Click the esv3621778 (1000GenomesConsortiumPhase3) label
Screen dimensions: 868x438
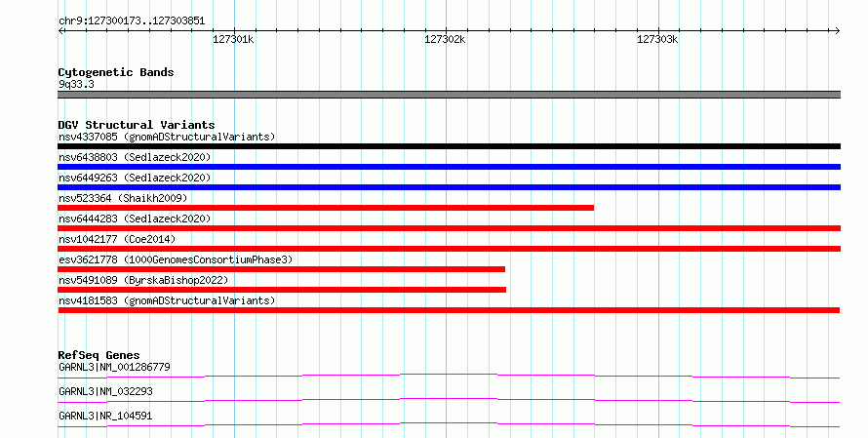[x=176, y=259]
